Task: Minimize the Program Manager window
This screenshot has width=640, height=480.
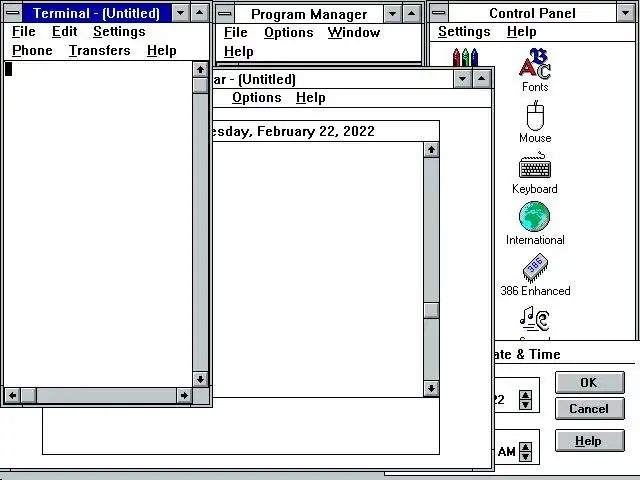Action: (x=393, y=14)
